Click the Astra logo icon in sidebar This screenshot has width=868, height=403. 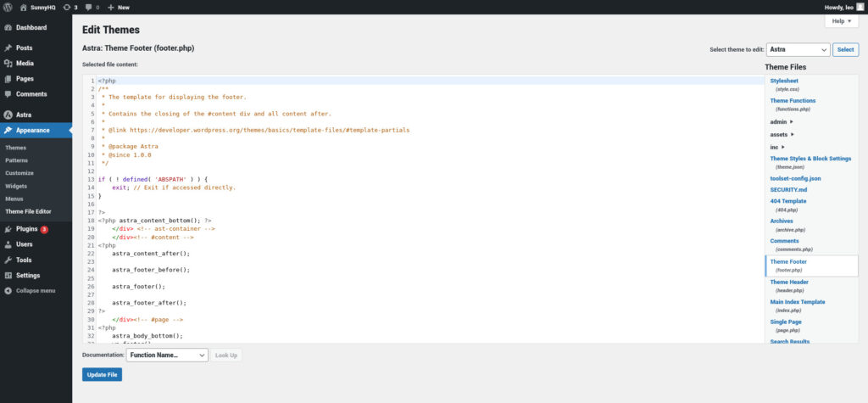(x=8, y=115)
